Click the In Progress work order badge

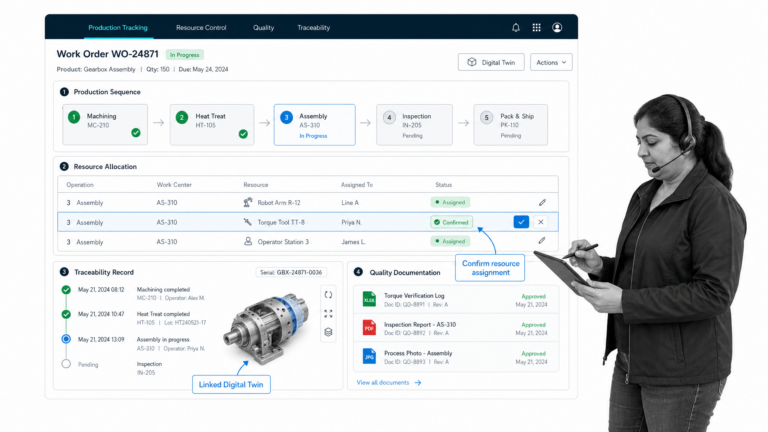tap(185, 55)
